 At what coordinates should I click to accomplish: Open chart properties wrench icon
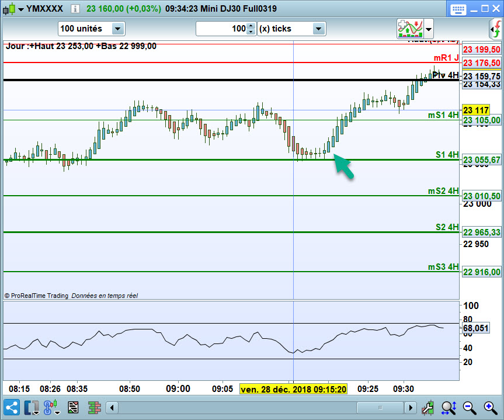tap(428, 408)
